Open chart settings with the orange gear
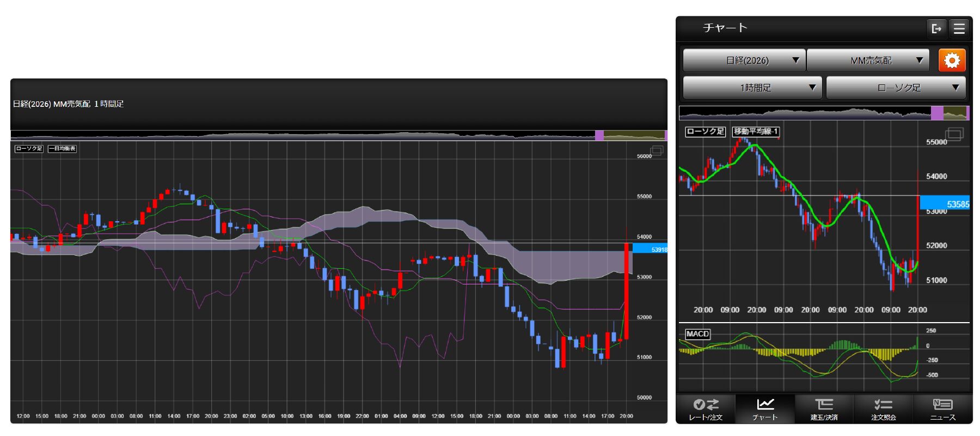The height and width of the screenshot is (436, 980). pos(952,60)
